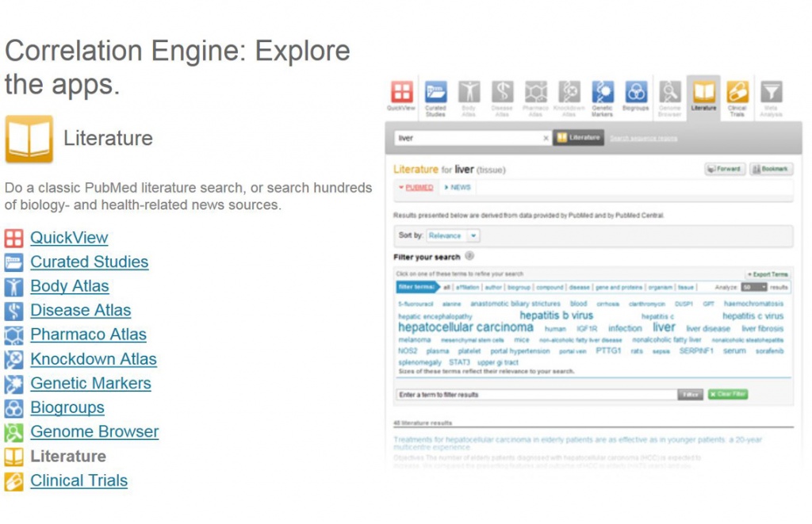Select the author filter terms tab

click(493, 288)
